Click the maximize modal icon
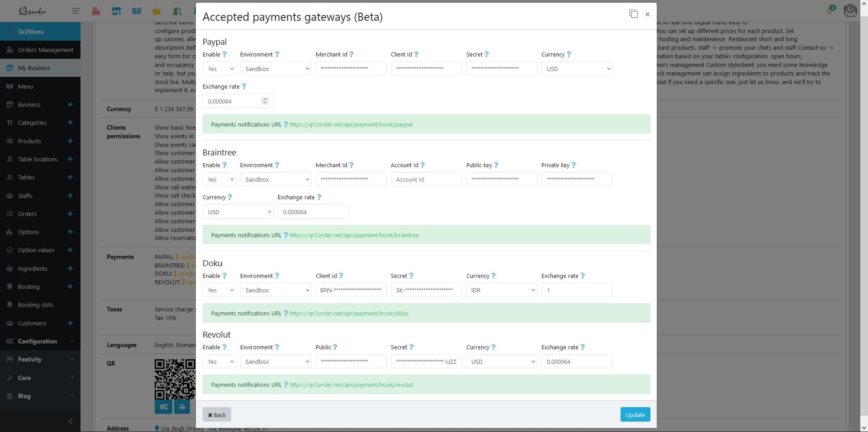The height and width of the screenshot is (432, 868). (634, 14)
